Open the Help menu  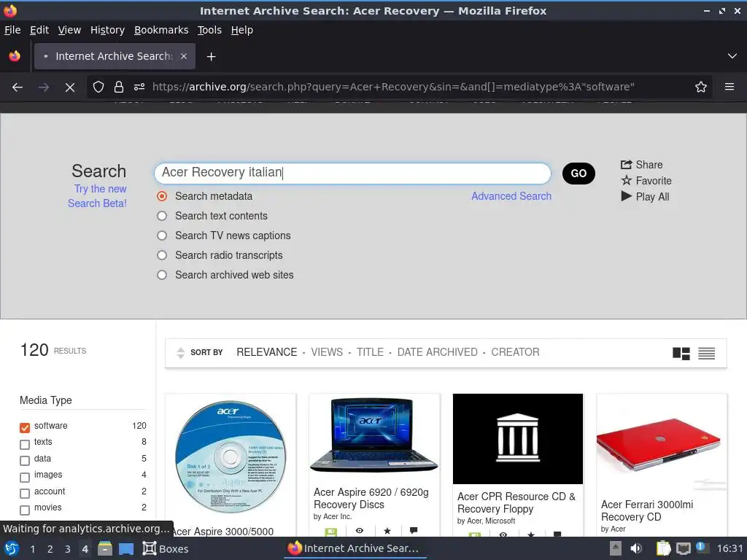242,30
